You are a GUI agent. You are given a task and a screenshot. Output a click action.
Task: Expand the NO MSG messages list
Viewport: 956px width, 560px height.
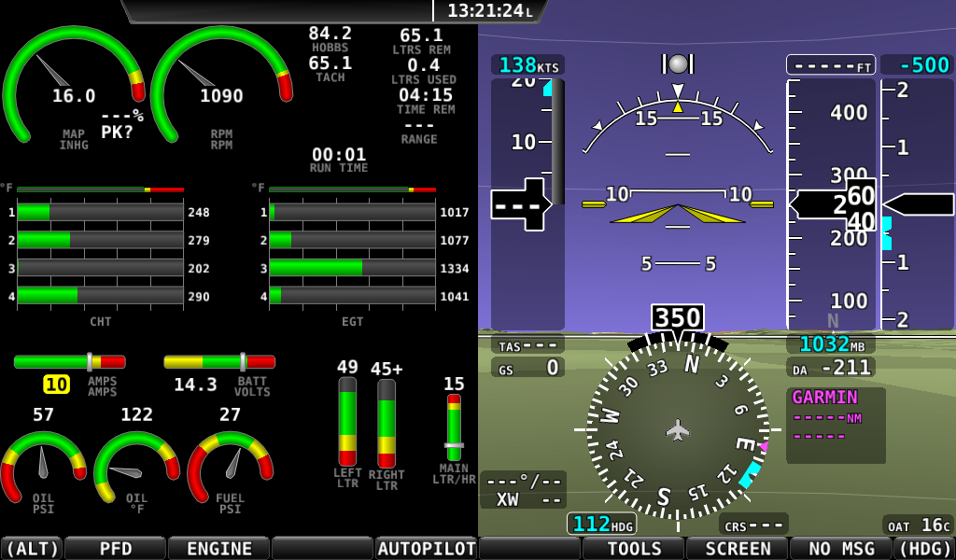(840, 548)
